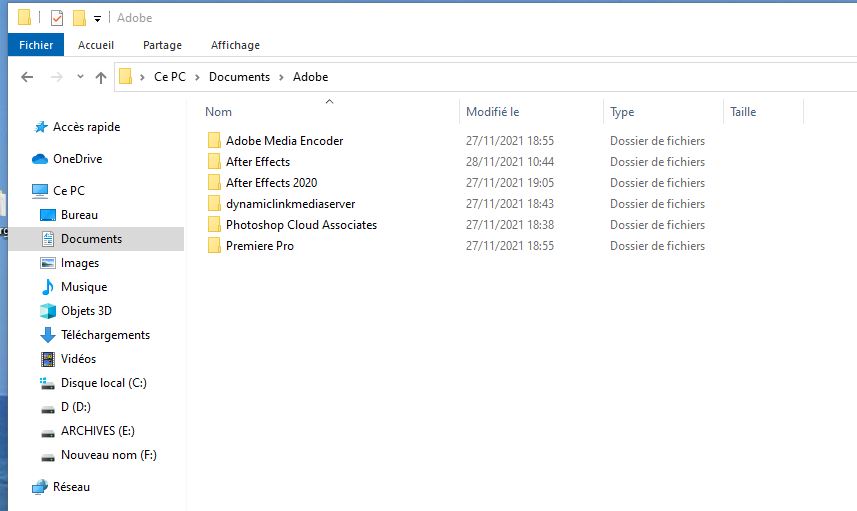Sort by the Modifié le column header

492,112
